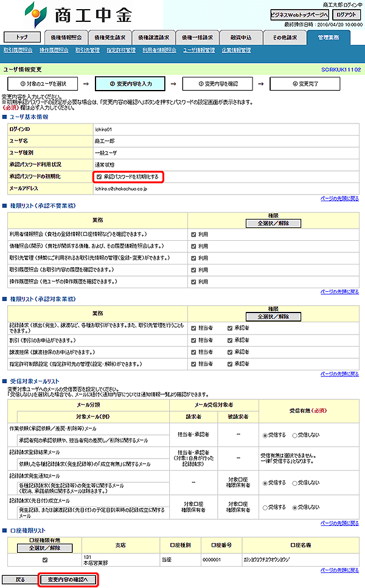
Task: Open 利用者情報照会 submenu link
Action: pos(159,50)
